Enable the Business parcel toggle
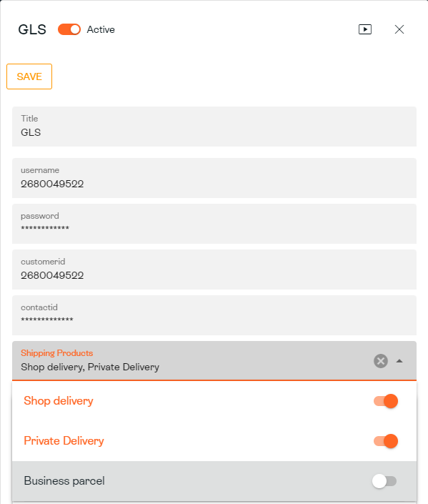This screenshot has height=504, width=428. pyautogui.click(x=384, y=481)
